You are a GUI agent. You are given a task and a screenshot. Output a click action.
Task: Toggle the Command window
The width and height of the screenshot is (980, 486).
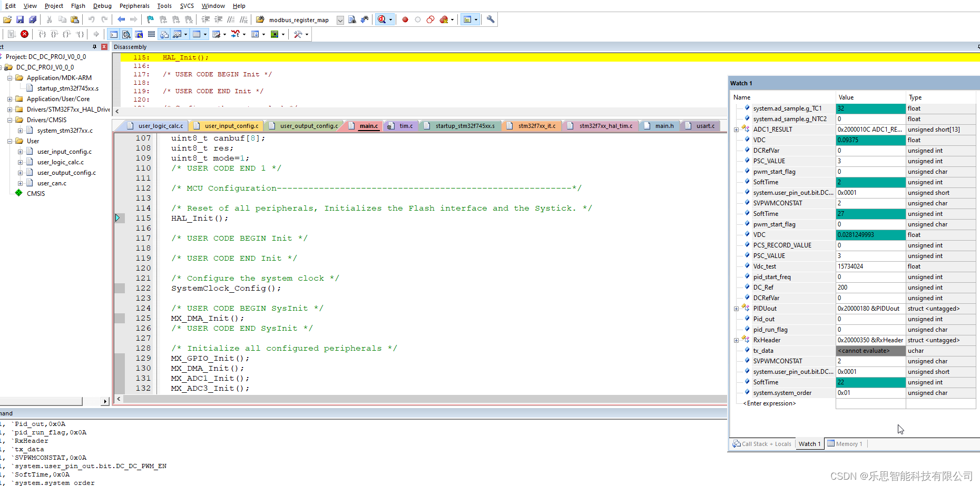(114, 34)
